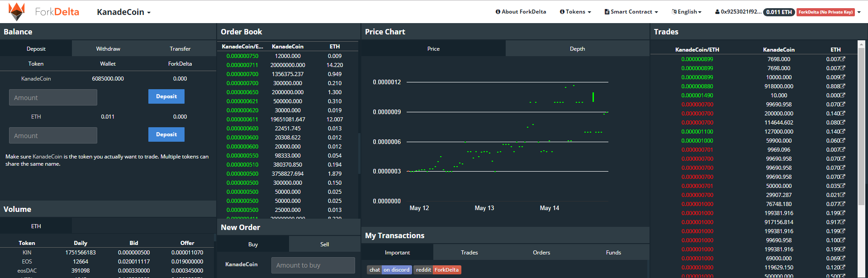Click the KIN token in Volume list

point(27,253)
